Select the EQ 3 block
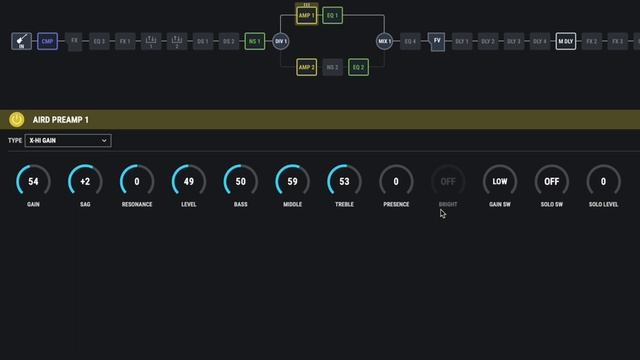The height and width of the screenshot is (360, 640). (x=99, y=41)
